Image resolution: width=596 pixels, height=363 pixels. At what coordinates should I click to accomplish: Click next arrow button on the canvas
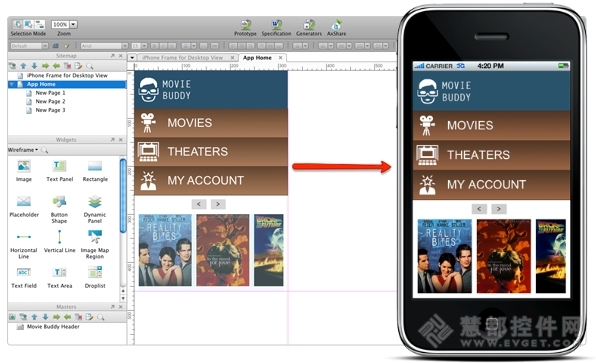(218, 204)
